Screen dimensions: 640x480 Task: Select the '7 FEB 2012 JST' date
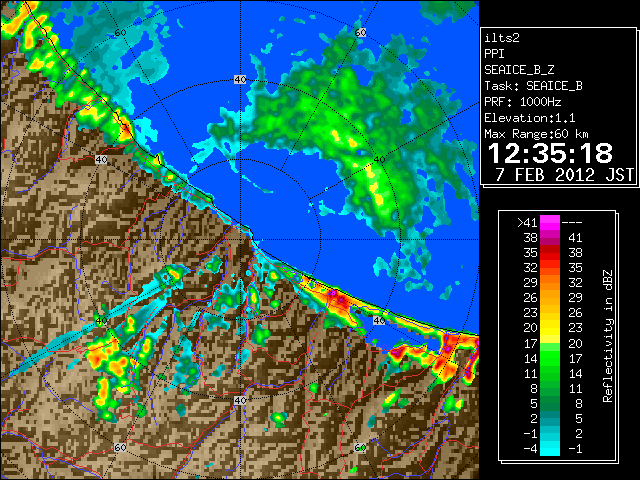(564, 175)
